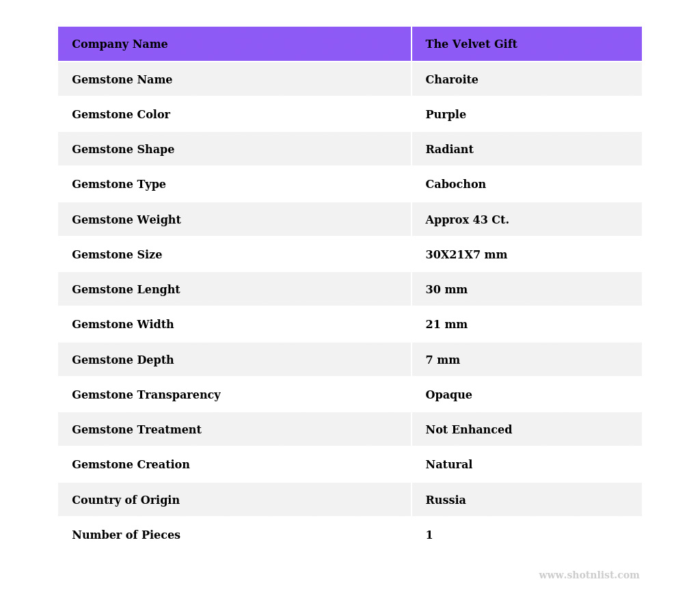Select the Approx 43 Ct. value
Screen dimensions: 700x603
tap(467, 220)
